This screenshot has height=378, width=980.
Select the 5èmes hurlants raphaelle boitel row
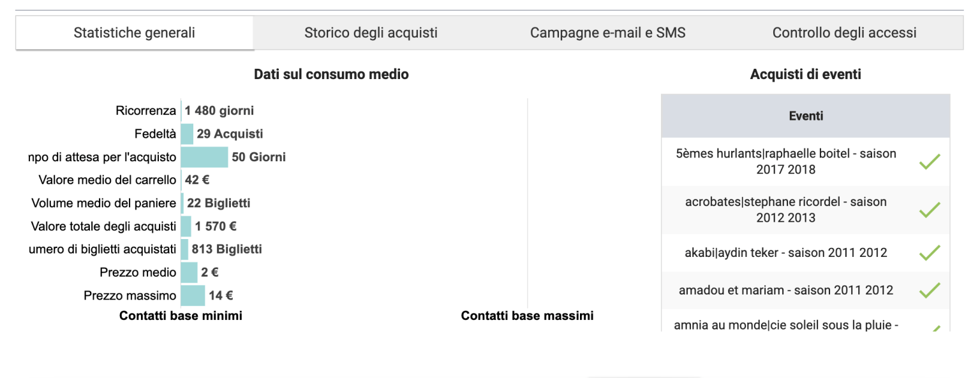pyautogui.click(x=785, y=162)
